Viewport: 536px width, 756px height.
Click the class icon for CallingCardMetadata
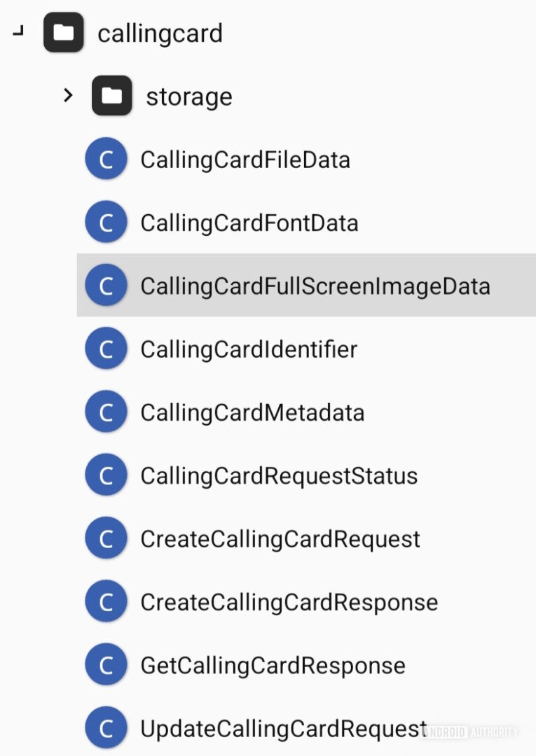pyautogui.click(x=106, y=412)
